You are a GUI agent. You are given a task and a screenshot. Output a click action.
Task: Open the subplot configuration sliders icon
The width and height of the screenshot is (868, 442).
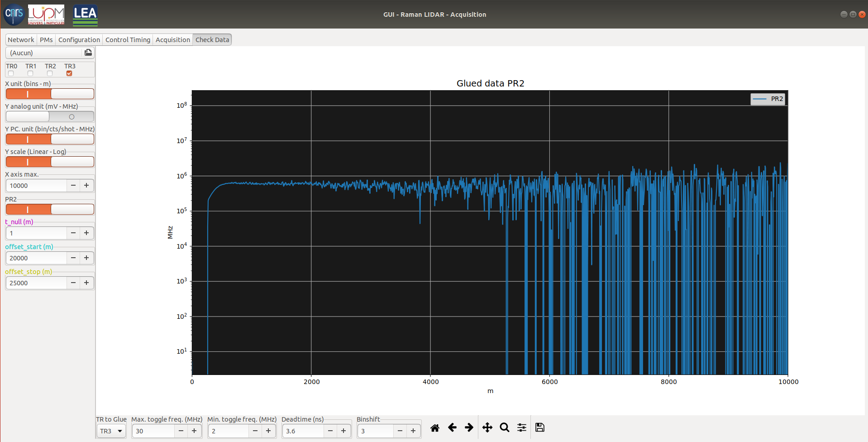pos(522,428)
